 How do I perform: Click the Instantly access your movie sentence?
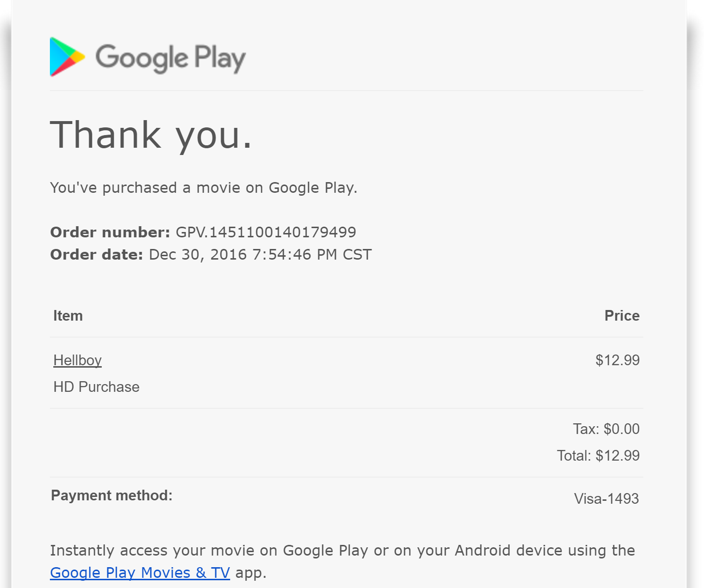tap(342, 551)
